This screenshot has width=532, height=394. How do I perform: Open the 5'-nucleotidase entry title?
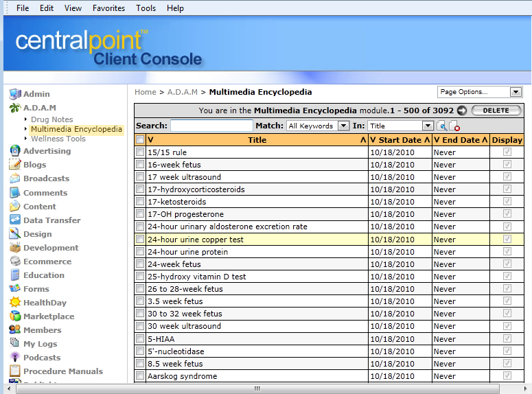pyautogui.click(x=176, y=351)
